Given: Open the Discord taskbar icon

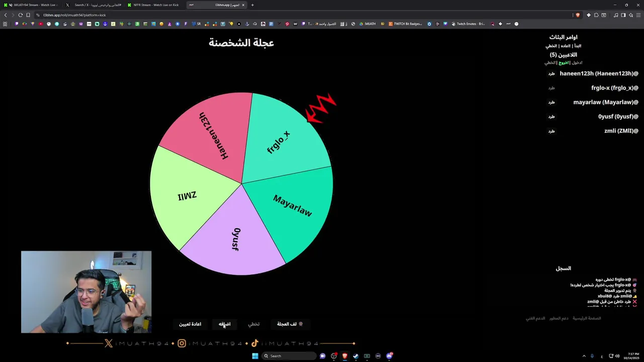Looking at the screenshot, I should click(389, 356).
